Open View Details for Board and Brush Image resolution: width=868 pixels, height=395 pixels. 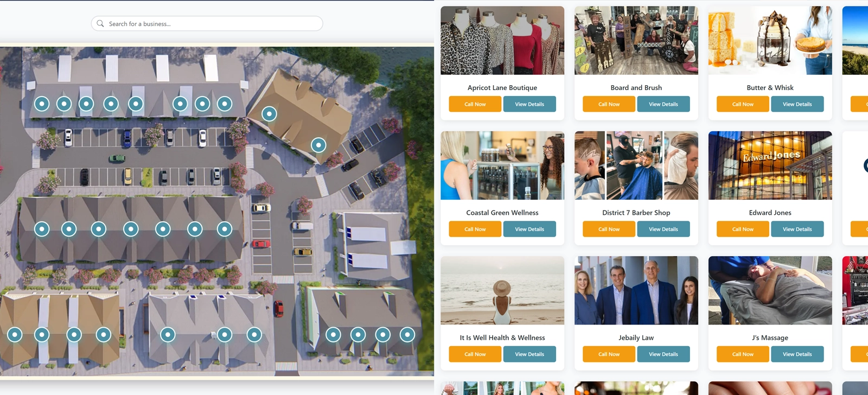pos(663,104)
